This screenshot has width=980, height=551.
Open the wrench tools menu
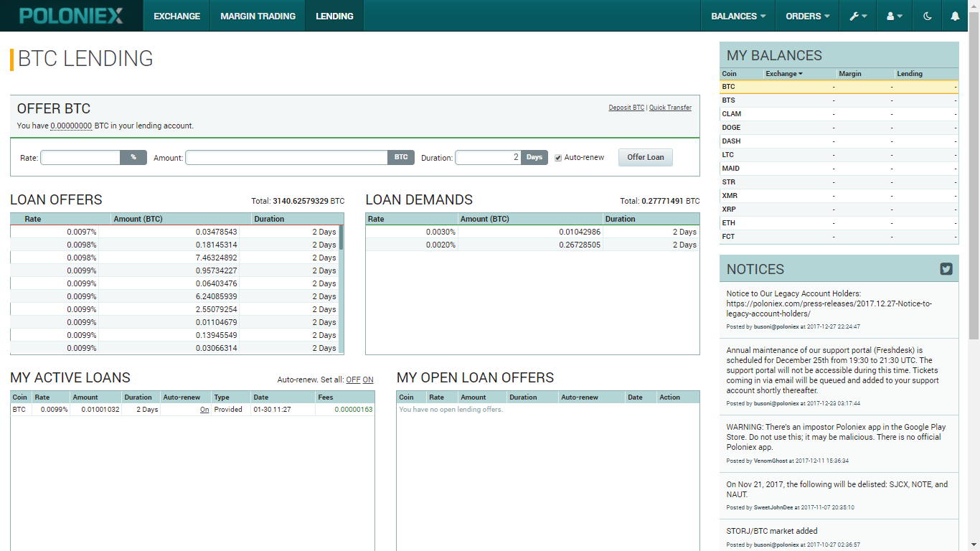coord(858,16)
